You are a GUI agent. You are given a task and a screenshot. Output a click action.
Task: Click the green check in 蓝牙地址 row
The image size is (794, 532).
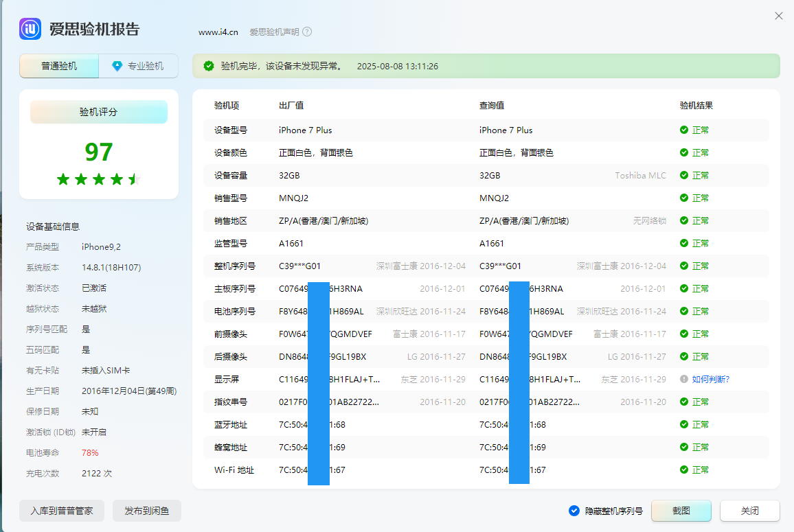click(684, 425)
